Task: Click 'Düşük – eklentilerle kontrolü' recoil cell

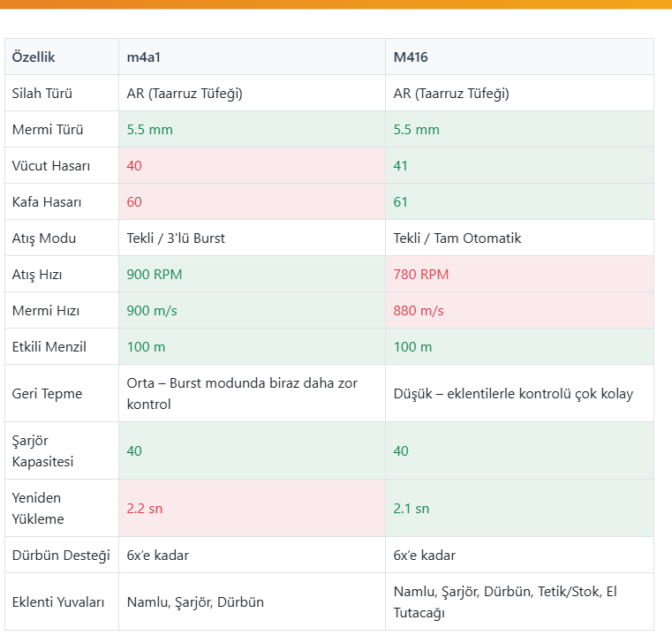Action: pyautogui.click(x=519, y=394)
